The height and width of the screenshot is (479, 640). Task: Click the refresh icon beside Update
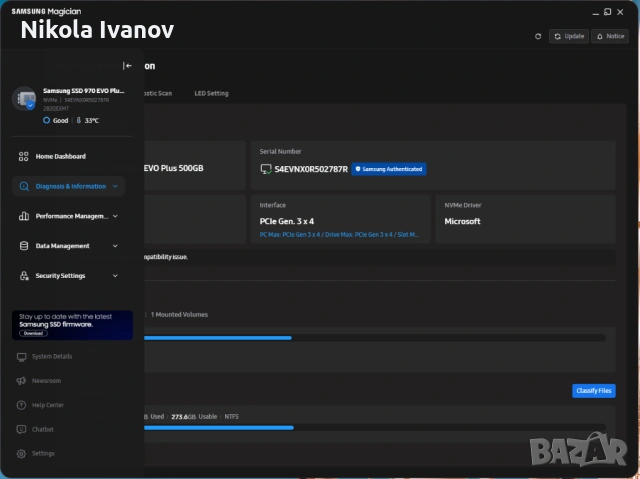tap(538, 36)
